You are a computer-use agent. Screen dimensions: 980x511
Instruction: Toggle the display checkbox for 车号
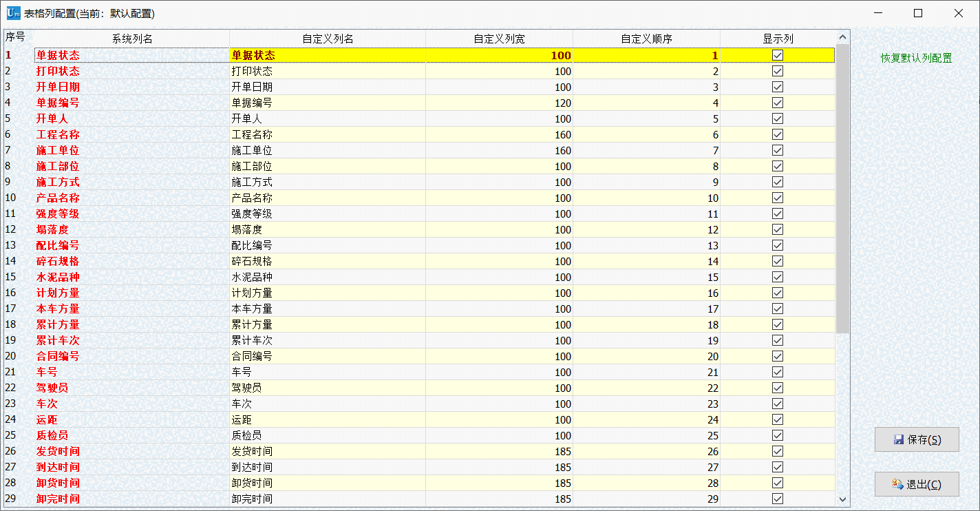[778, 372]
